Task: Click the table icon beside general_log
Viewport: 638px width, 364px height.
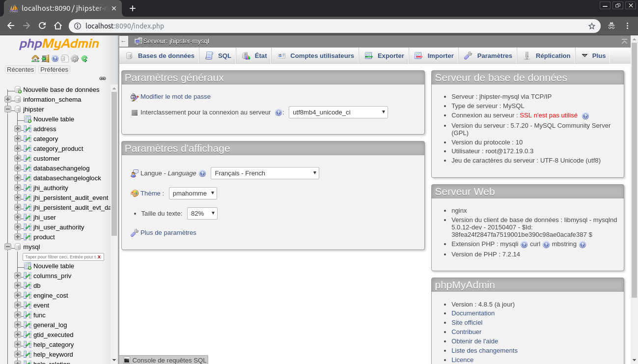Action: pos(28,325)
